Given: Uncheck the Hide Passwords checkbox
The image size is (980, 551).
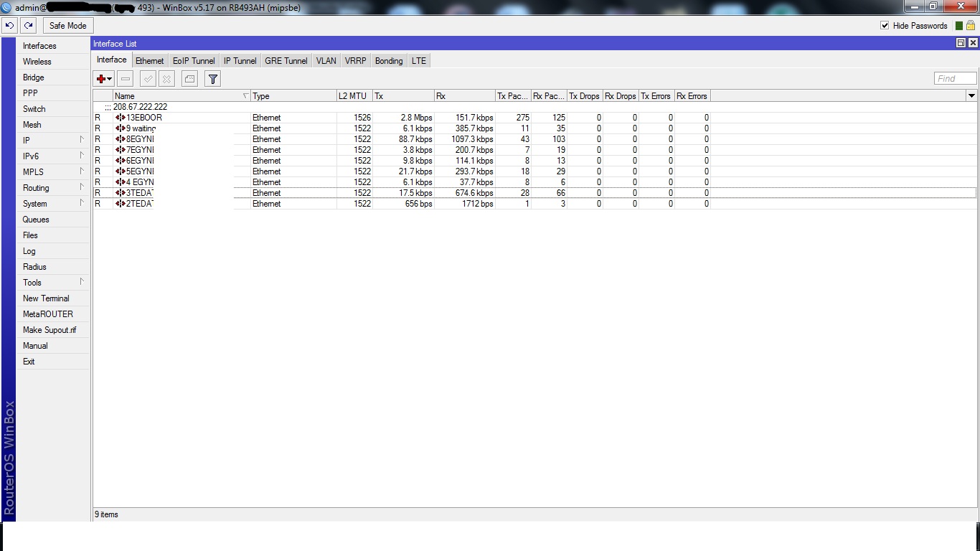Looking at the screenshot, I should point(885,25).
